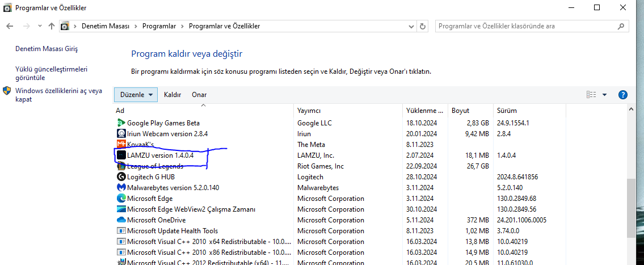
Task: Click the Microsoft OneDrive cloud icon
Action: 121,220
